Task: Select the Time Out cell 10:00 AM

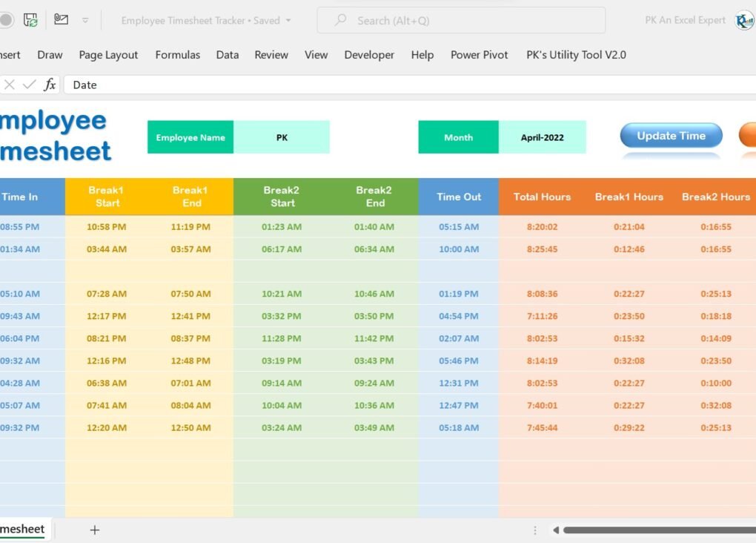Action: click(x=459, y=249)
